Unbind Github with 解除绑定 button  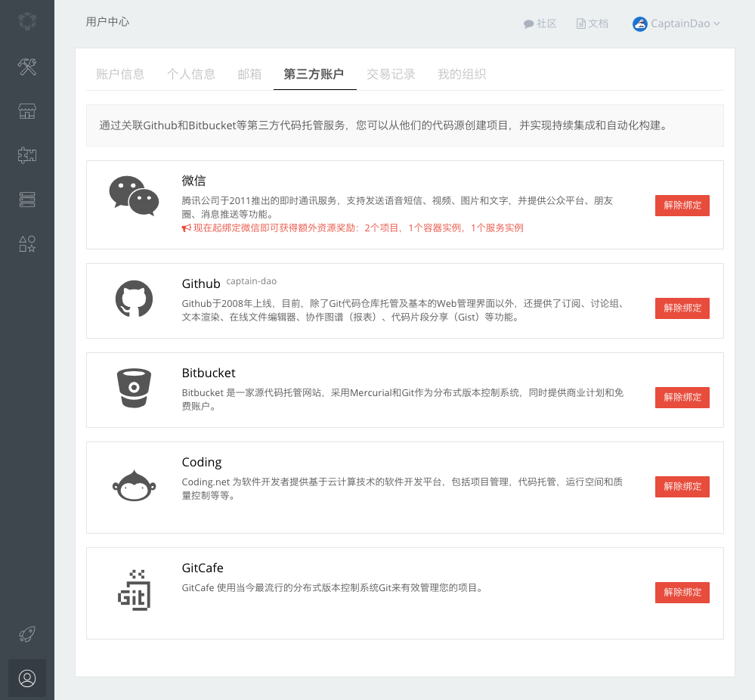click(682, 308)
